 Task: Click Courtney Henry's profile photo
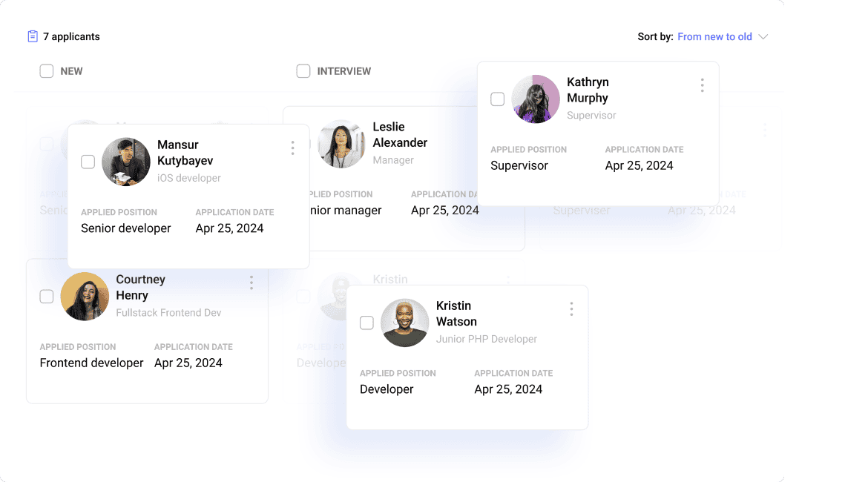pyautogui.click(x=85, y=297)
